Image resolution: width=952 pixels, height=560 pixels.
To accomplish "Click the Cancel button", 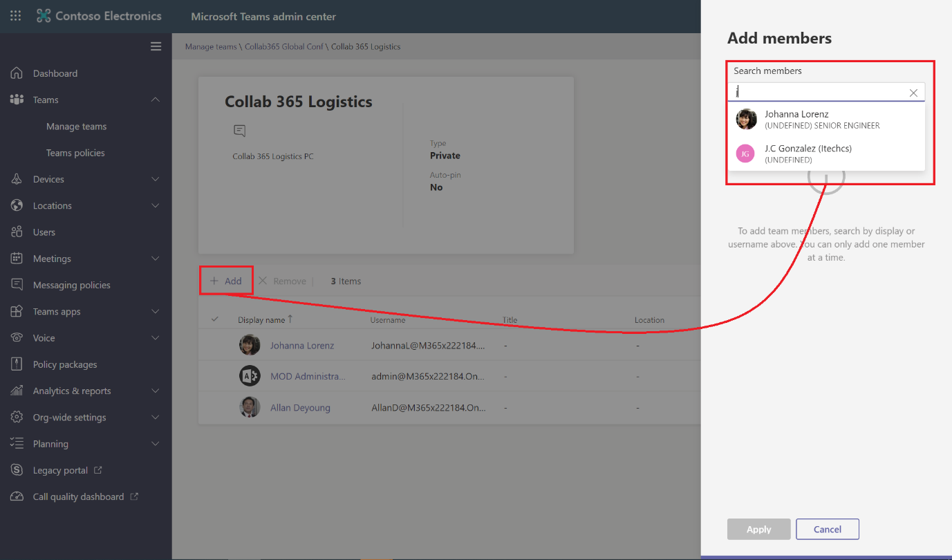I will click(828, 529).
